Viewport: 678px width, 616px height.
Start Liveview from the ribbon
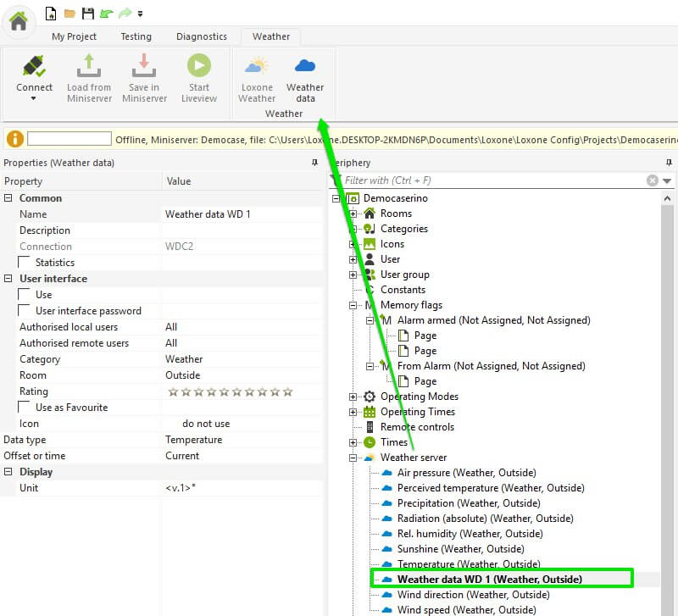pos(199,67)
